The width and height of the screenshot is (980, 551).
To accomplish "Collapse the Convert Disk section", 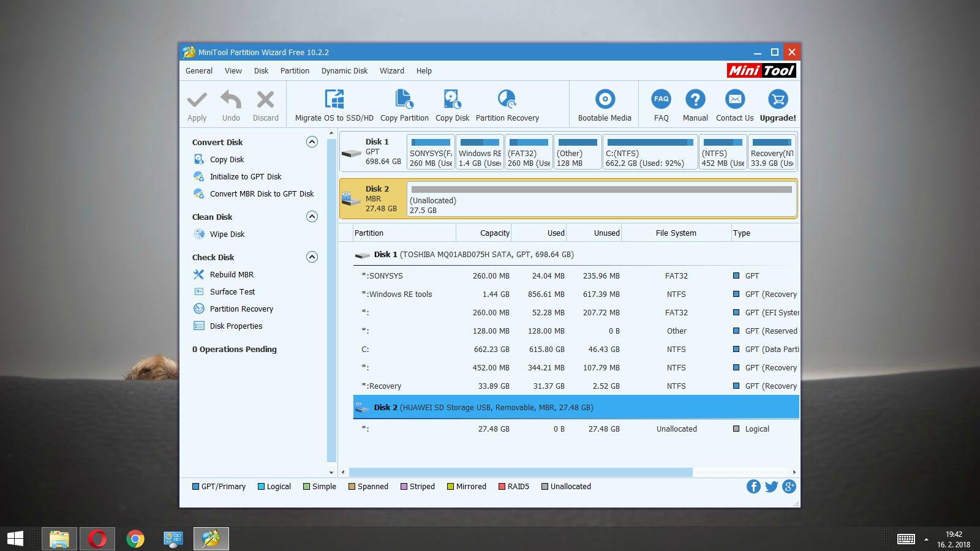I will 312,142.
